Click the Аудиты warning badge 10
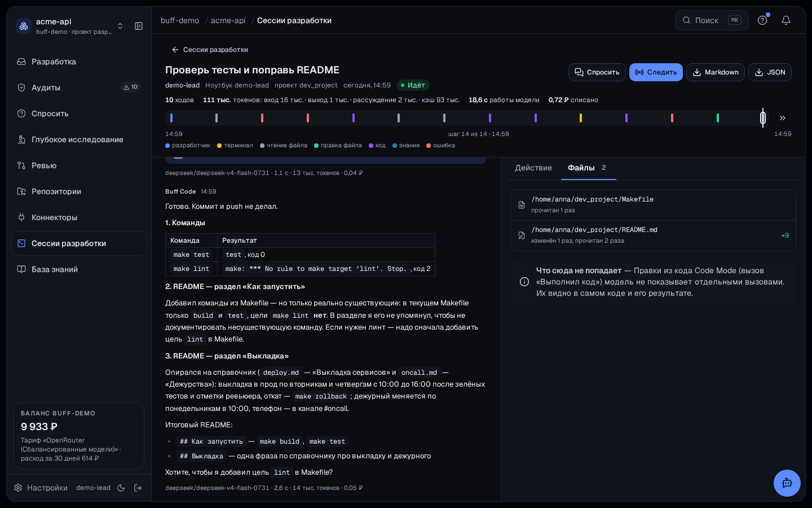 coord(131,87)
